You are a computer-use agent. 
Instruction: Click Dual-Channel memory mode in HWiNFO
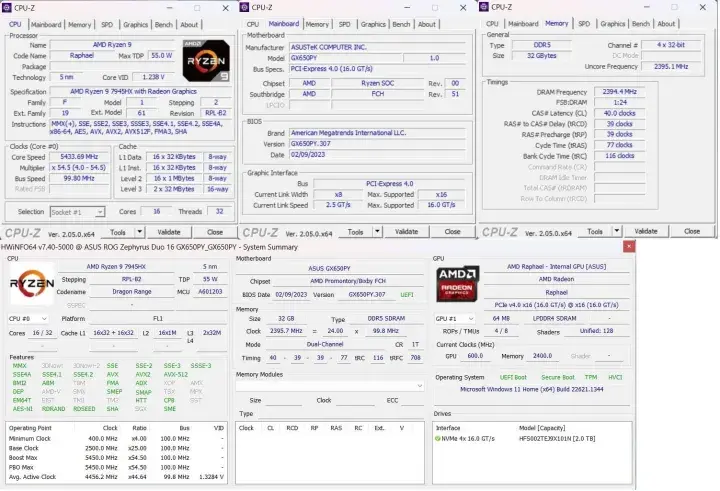tap(325, 344)
